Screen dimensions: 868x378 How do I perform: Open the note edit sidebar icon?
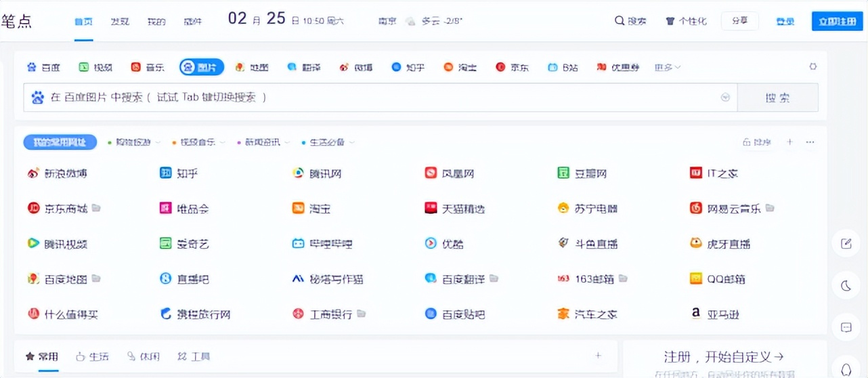click(846, 244)
